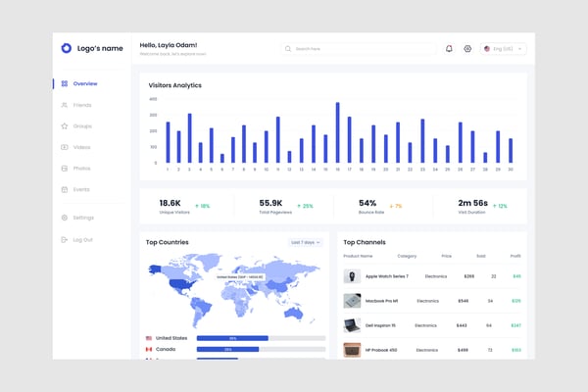The height and width of the screenshot is (392, 588).
Task: Click the Product Name column header
Action: tap(358, 256)
